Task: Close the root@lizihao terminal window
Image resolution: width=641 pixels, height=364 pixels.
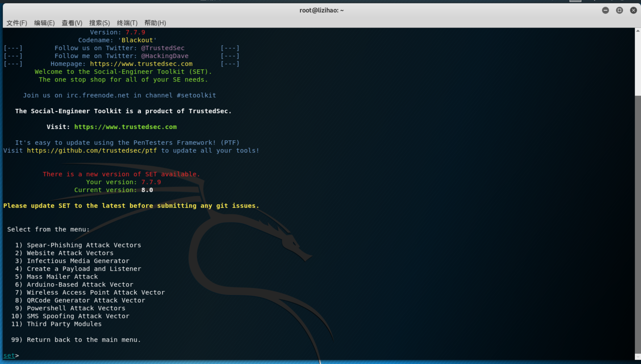Action: [633, 10]
